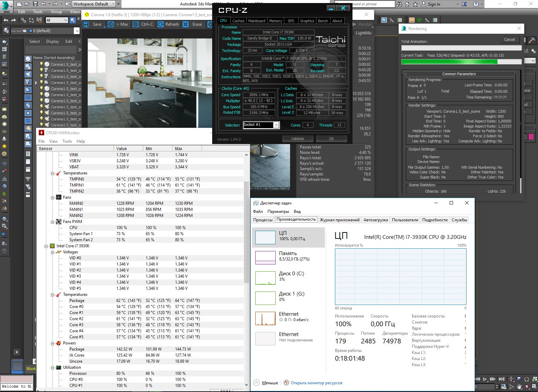Click the Help question mark icon
Viewport: 538px width, 392px height.
(476, 4)
